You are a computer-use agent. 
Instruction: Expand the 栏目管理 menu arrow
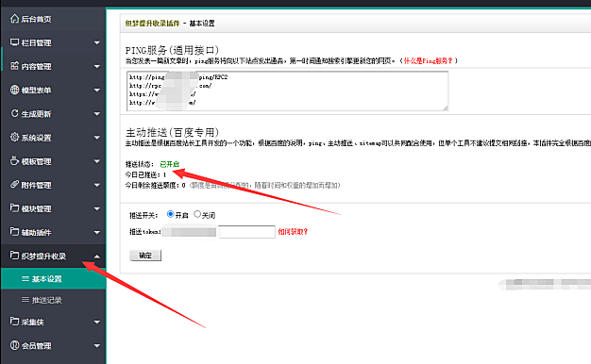[x=97, y=43]
